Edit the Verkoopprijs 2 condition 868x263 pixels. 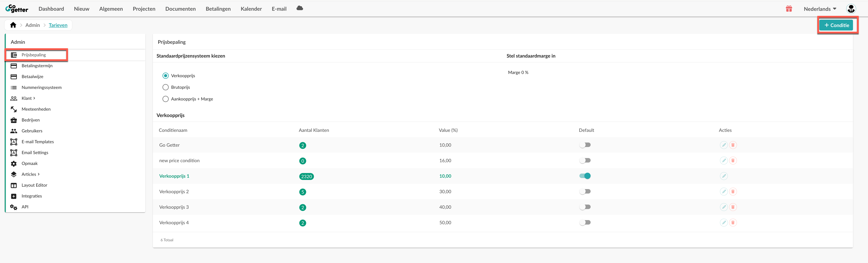point(723,192)
